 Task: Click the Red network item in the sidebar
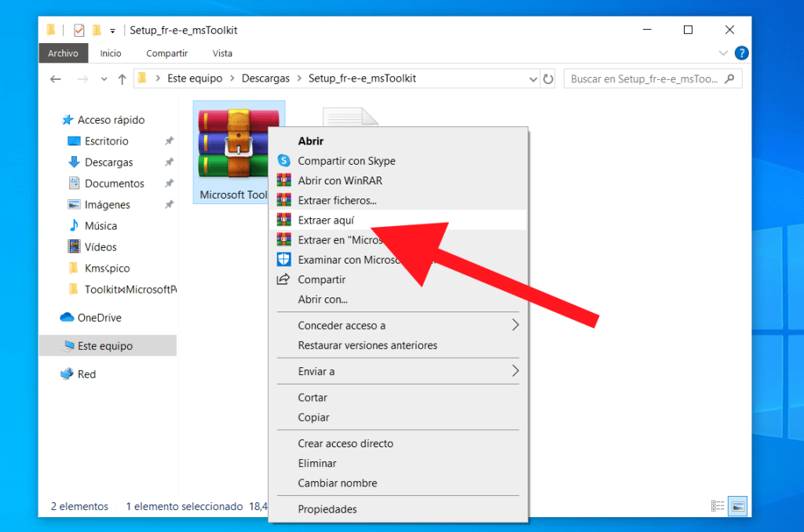tap(86, 374)
